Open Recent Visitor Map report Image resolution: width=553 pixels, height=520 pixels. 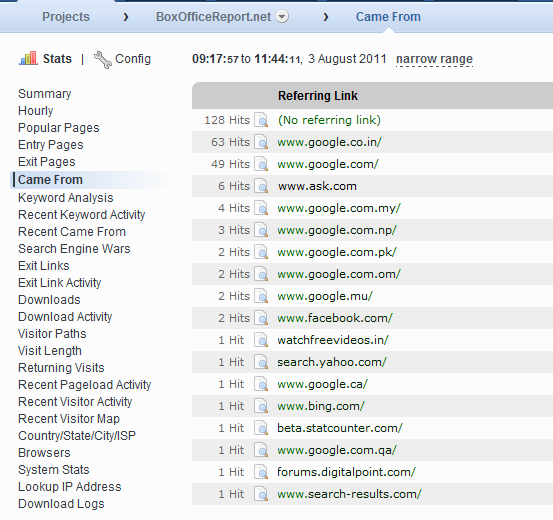point(69,419)
